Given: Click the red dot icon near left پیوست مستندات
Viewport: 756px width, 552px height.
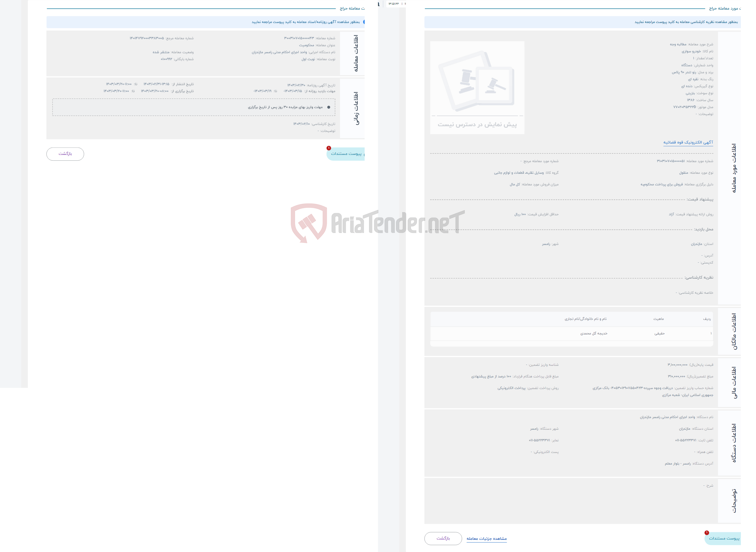Looking at the screenshot, I should tap(327, 148).
